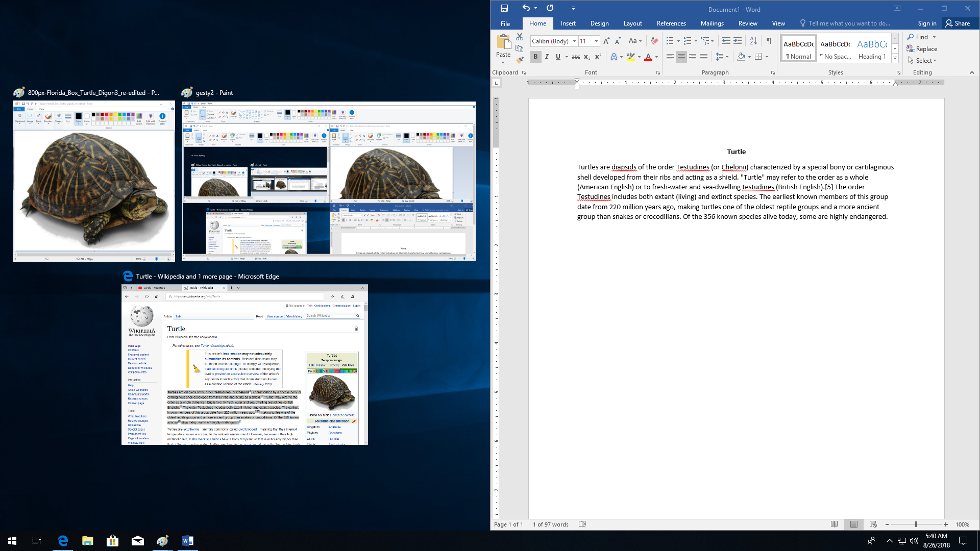Sort the document text alphabetically
The width and height of the screenshot is (980, 551).
point(753,41)
